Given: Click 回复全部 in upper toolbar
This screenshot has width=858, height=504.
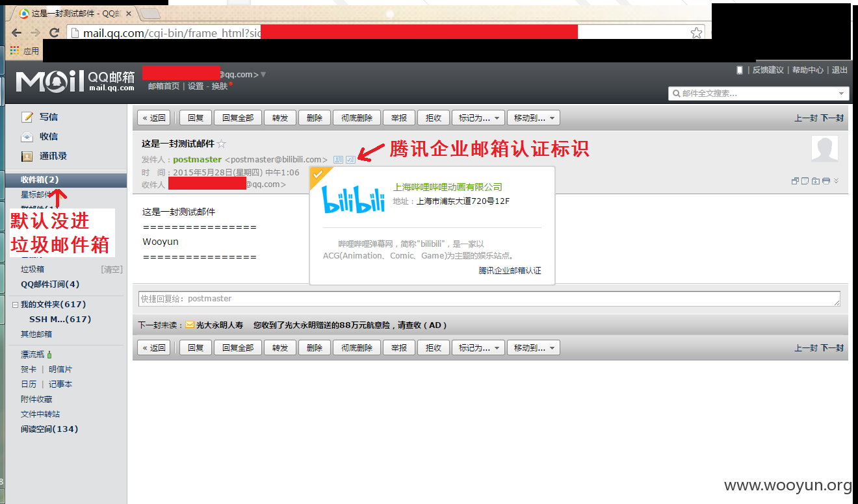Looking at the screenshot, I should pos(238,118).
